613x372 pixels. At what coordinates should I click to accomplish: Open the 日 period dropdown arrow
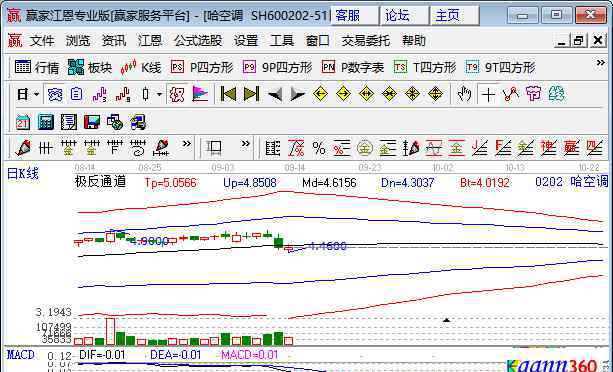(36, 94)
